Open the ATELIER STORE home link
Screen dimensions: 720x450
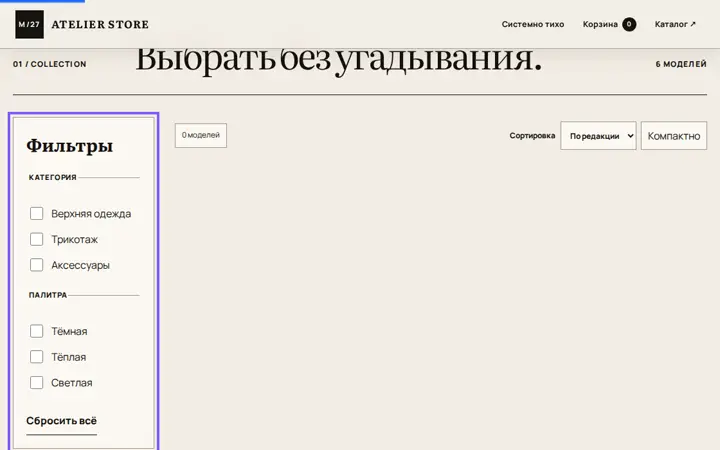[100, 24]
